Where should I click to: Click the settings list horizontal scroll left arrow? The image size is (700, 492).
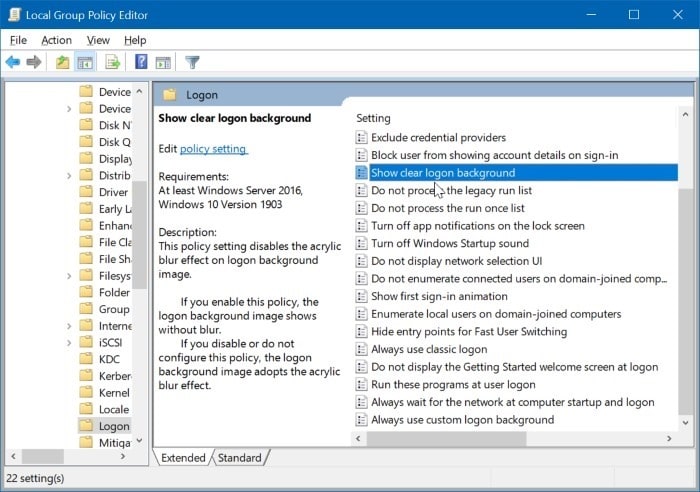[x=358, y=439]
